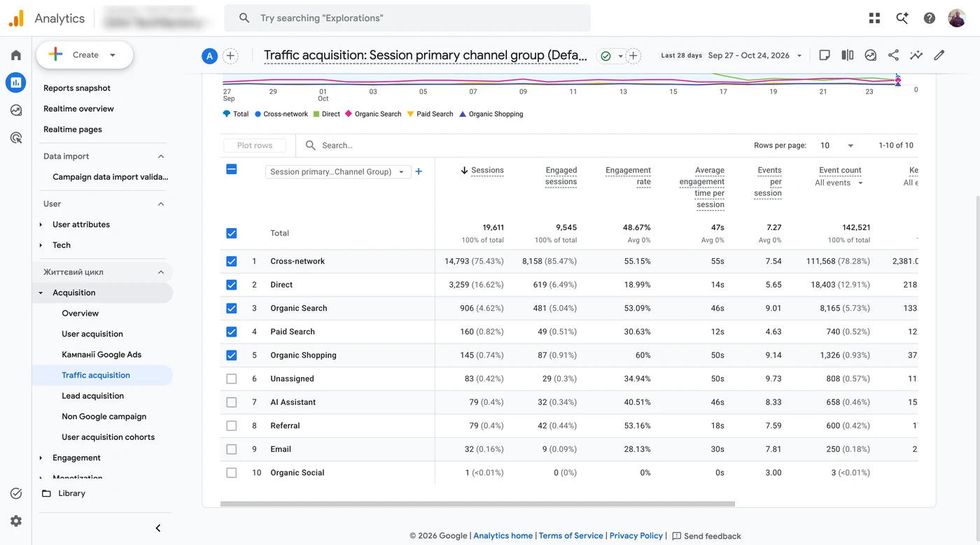Screen dimensions: 980x545
Task: Click the horizontal table scrollbar
Action: (477, 504)
